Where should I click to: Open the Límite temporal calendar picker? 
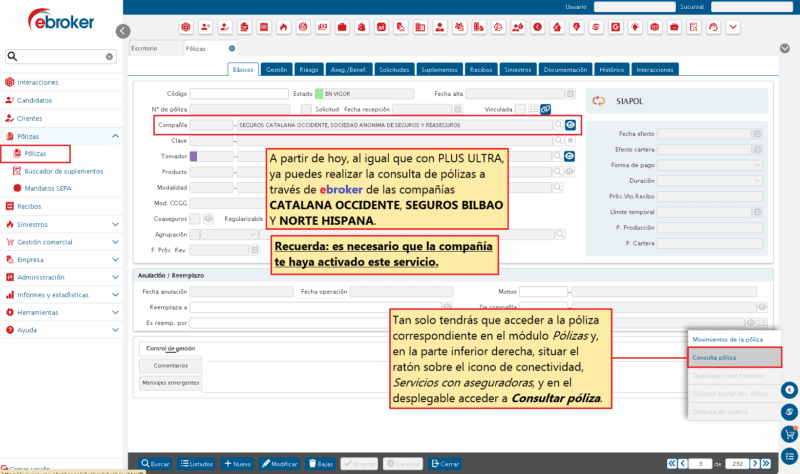pos(758,212)
